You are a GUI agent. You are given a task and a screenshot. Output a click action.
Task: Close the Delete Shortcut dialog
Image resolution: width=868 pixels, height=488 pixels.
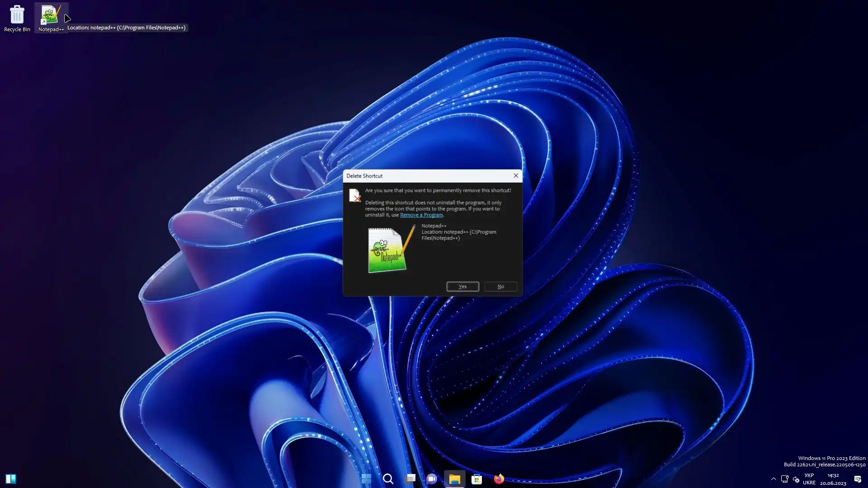(x=516, y=176)
